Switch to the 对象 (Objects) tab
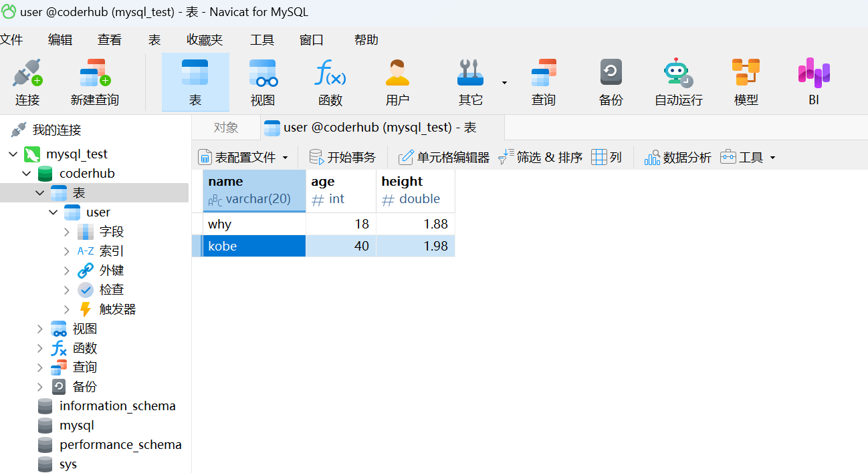This screenshot has height=473, width=868. click(226, 128)
